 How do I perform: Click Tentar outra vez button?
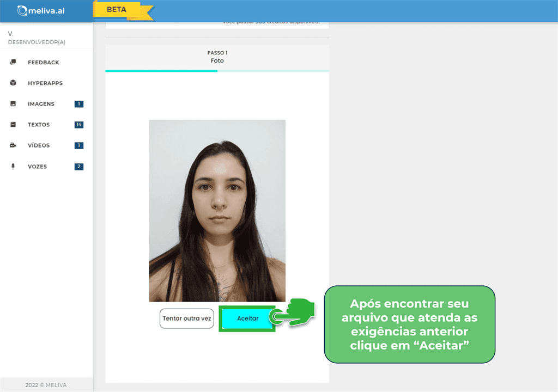point(187,318)
